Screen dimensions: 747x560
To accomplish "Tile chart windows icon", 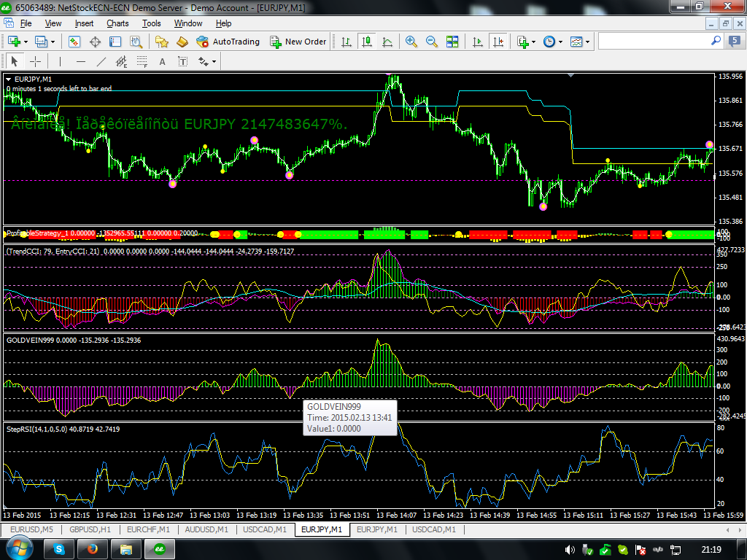I will (452, 42).
